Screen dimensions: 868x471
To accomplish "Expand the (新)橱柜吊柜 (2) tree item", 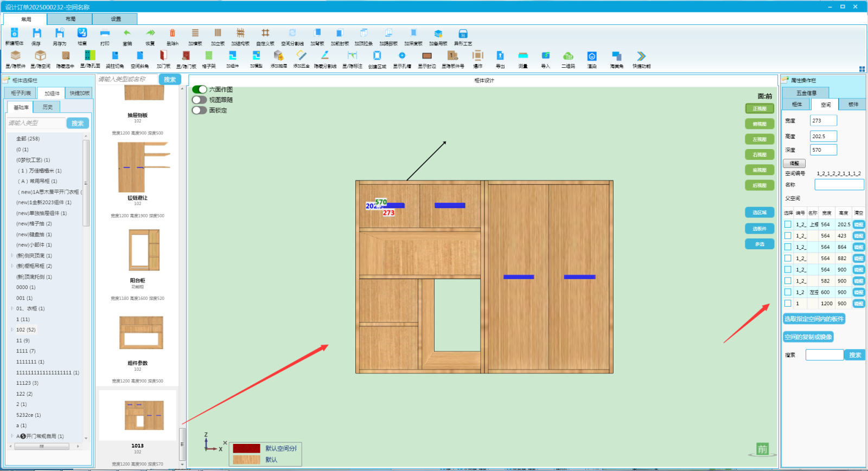I will [12, 266].
